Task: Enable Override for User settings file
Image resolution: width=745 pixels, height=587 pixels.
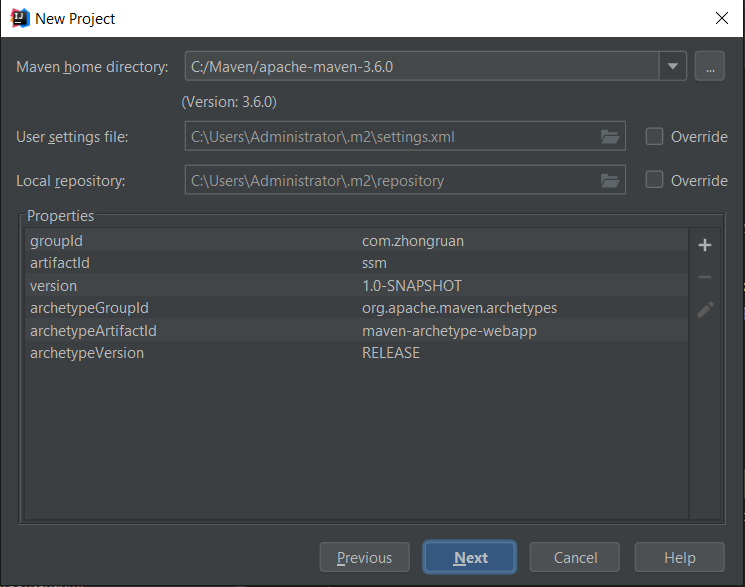Action: [x=655, y=137]
